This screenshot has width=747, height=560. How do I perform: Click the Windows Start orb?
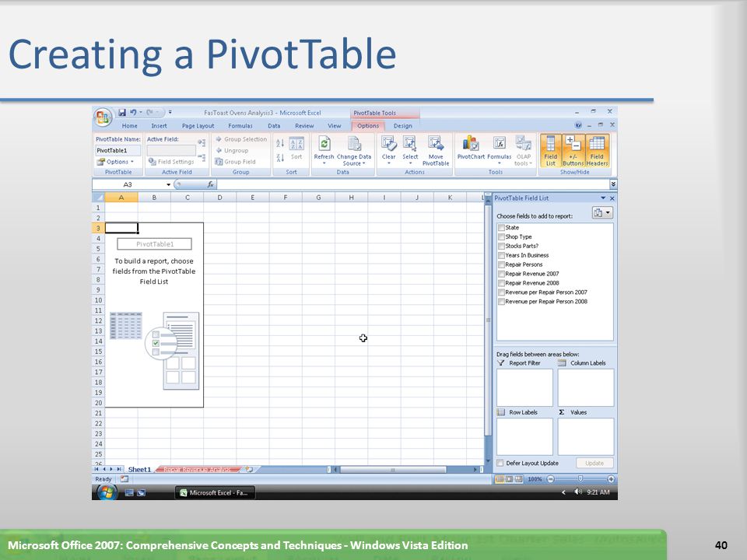(107, 492)
